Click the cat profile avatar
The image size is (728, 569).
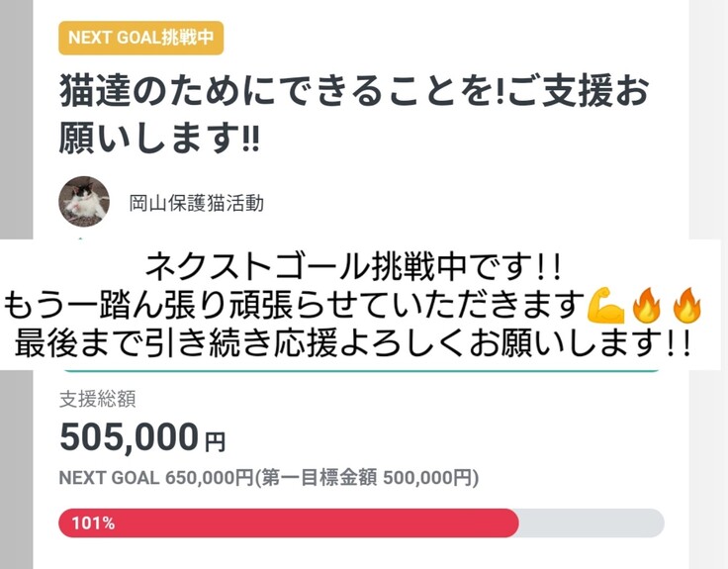pyautogui.click(x=84, y=202)
